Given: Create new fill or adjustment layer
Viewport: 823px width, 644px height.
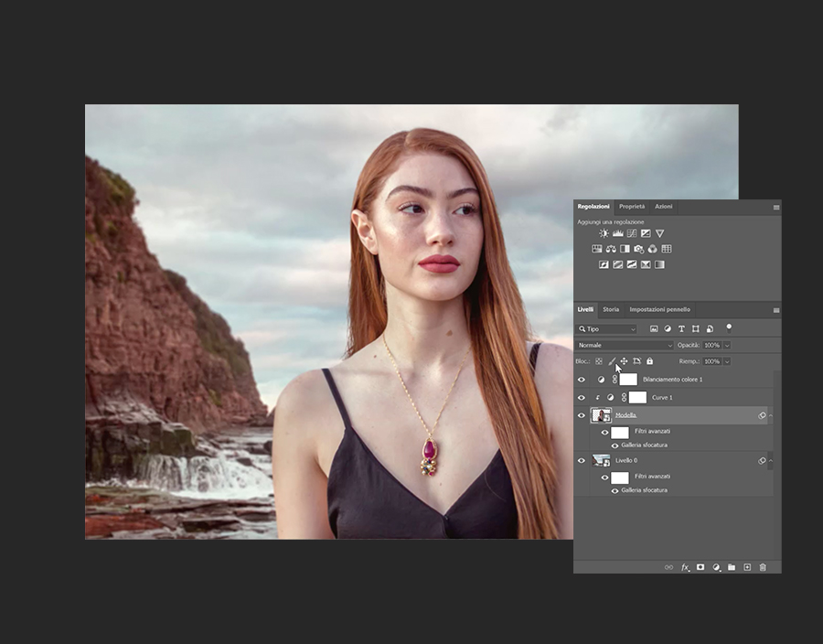Looking at the screenshot, I should coord(716,567).
